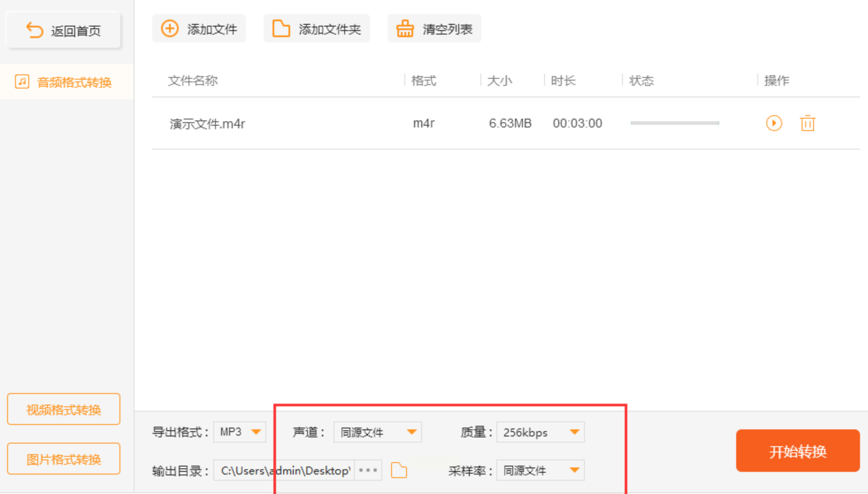Click the folder icon for Add Folder

point(281,29)
